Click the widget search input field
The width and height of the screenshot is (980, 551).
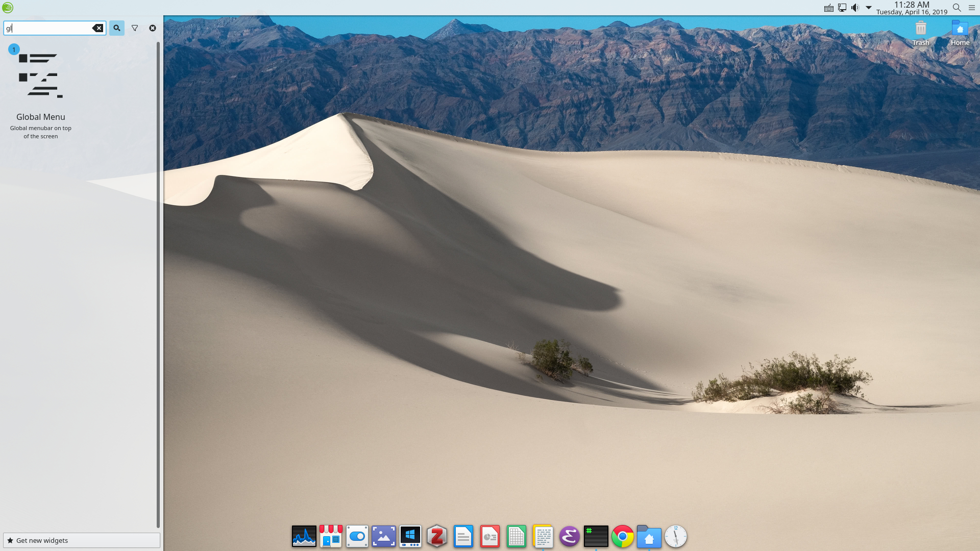(48, 28)
